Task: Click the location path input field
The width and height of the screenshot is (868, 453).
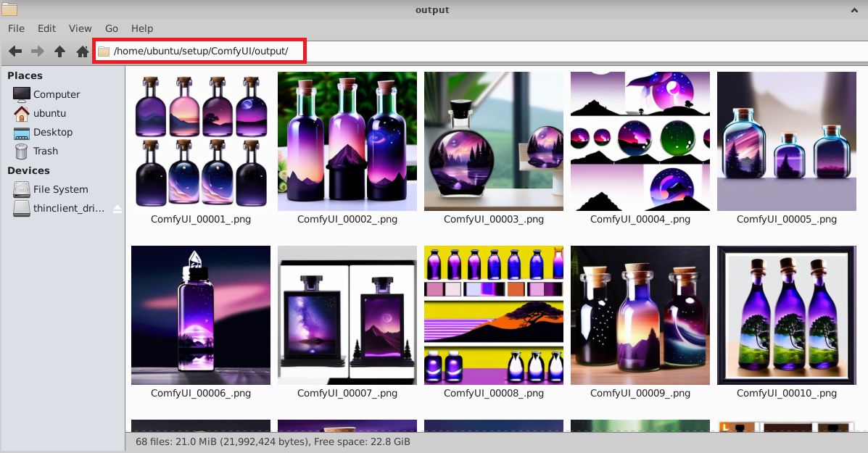Action: point(480,51)
